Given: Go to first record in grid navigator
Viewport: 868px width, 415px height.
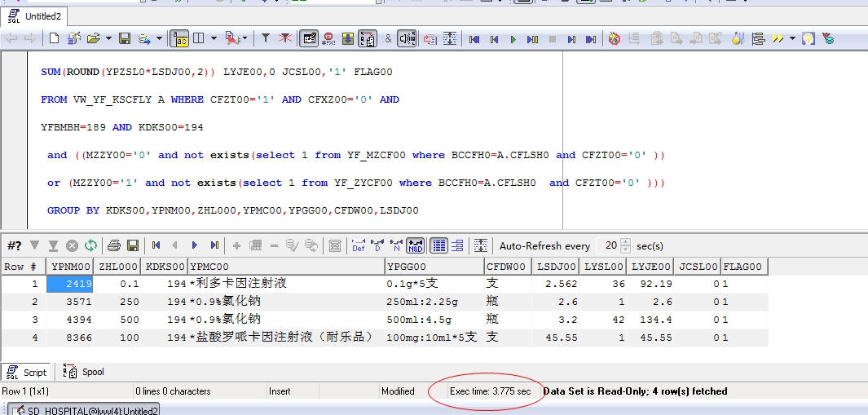Looking at the screenshot, I should tap(156, 245).
